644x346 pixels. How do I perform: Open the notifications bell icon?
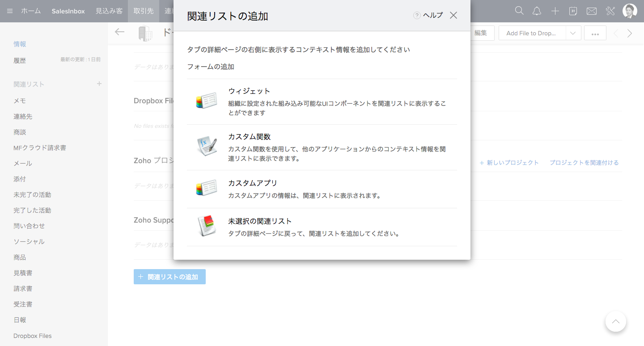click(x=537, y=11)
